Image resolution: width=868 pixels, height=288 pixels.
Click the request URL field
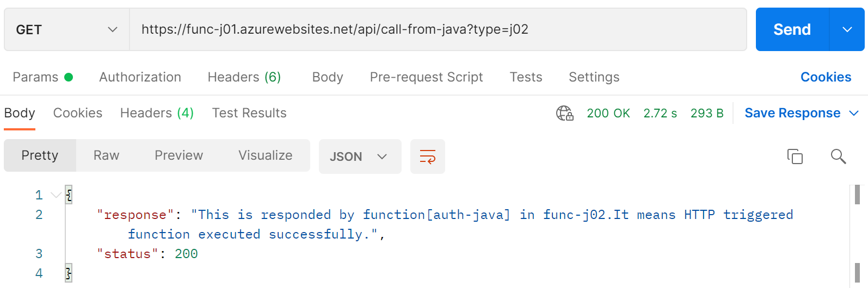point(438,29)
